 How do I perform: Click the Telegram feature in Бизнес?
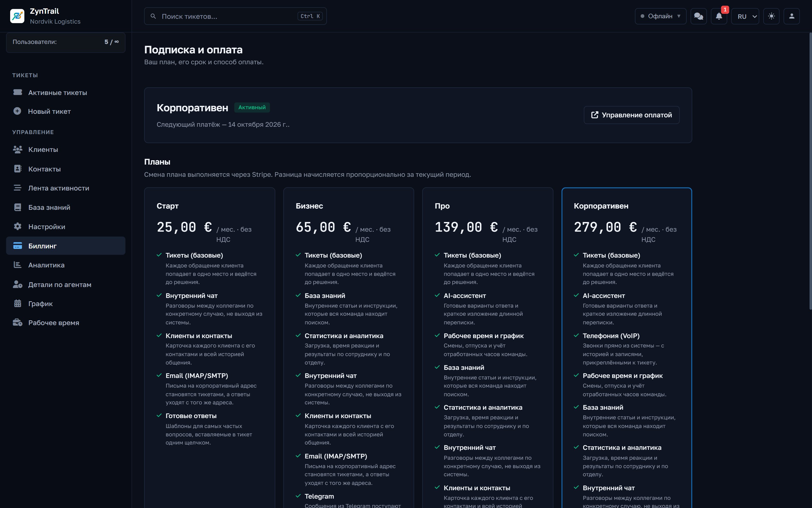tap(319, 496)
